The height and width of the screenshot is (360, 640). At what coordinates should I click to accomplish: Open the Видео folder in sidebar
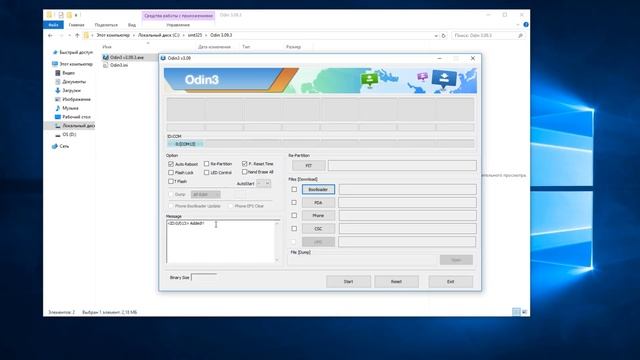pyautogui.click(x=65, y=73)
